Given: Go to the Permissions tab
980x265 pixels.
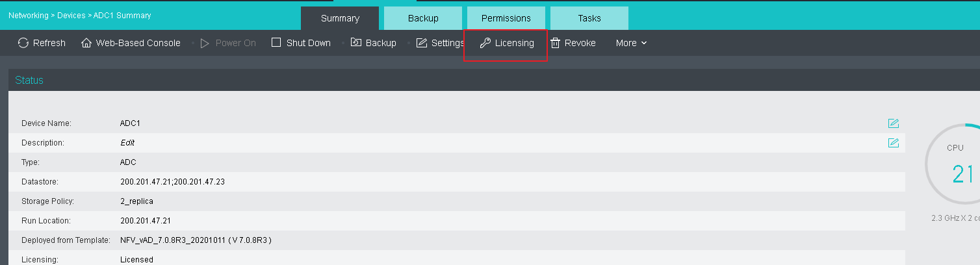Looking at the screenshot, I should pos(506,18).
